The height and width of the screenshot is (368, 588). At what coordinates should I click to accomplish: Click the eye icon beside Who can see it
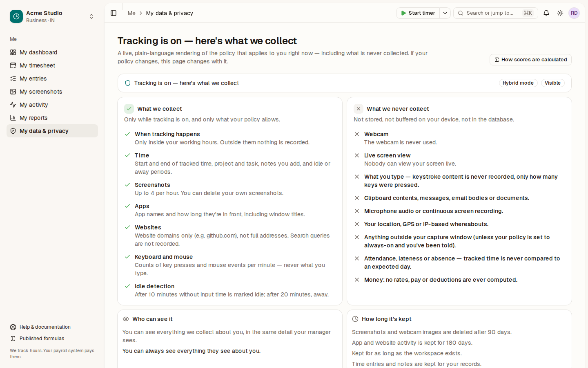coord(126,319)
